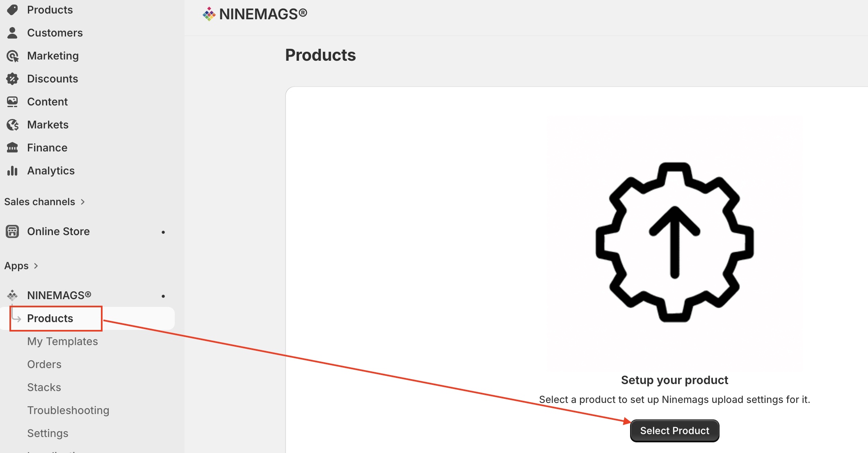This screenshot has height=453, width=868.
Task: Go to NINEMAGS Orders page
Action: tap(44, 364)
